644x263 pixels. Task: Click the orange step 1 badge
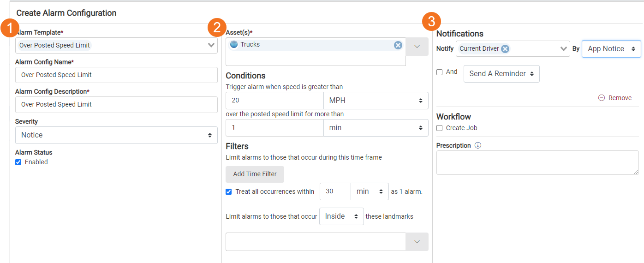[x=9, y=28]
